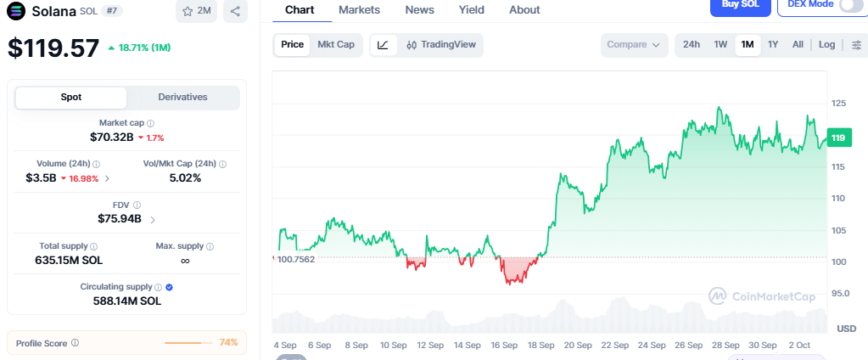Image resolution: width=868 pixels, height=360 pixels.
Task: Click the $75.94B FDV value
Action: pos(120,219)
